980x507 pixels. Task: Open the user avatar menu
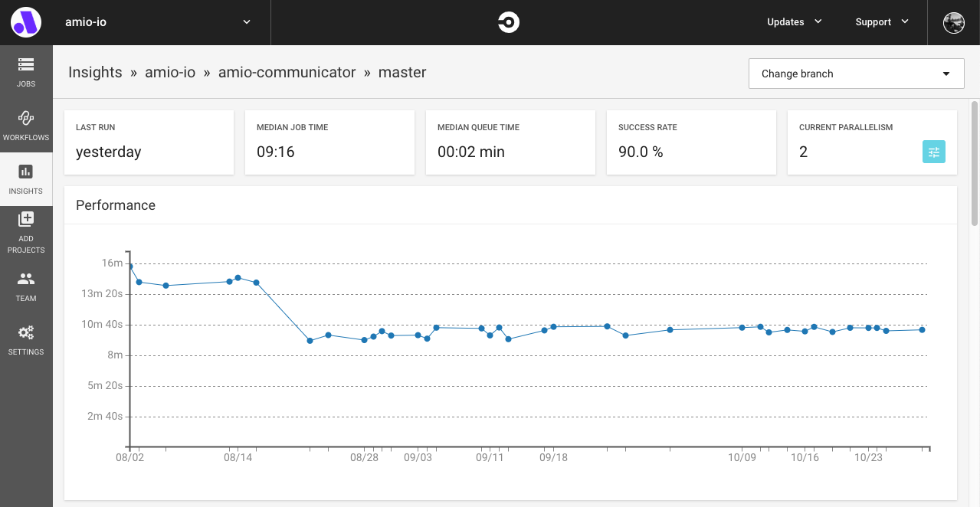[953, 22]
